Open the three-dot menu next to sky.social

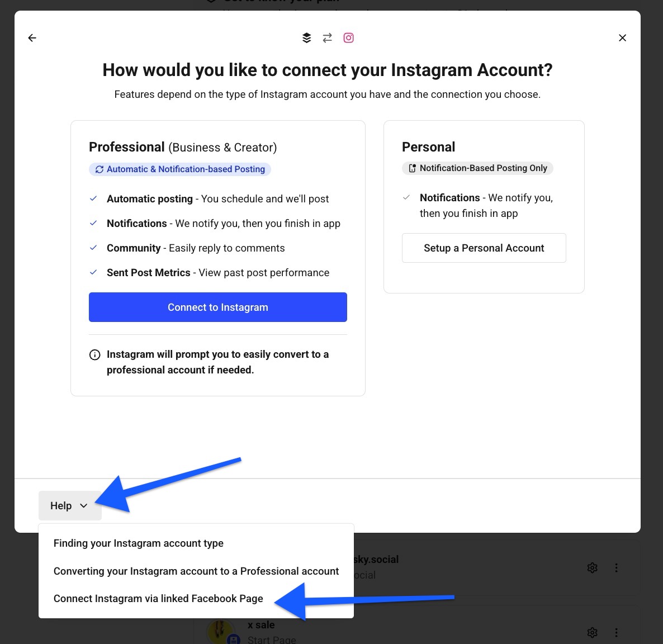(x=616, y=567)
